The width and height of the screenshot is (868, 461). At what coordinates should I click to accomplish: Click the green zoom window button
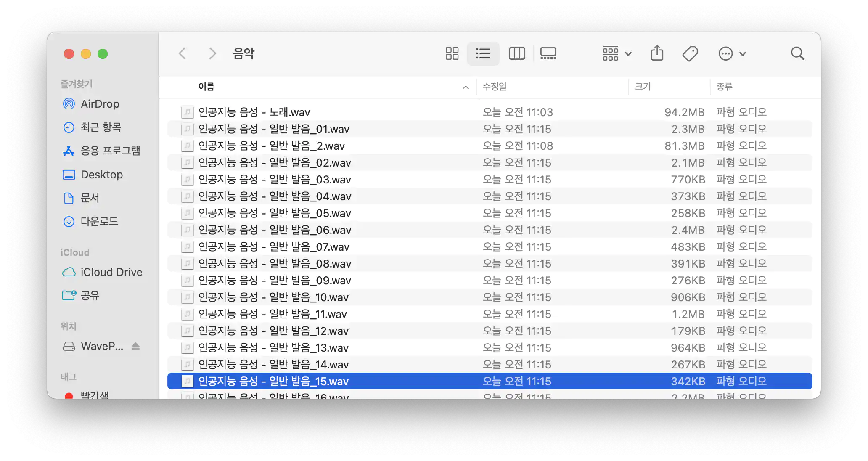pos(102,54)
